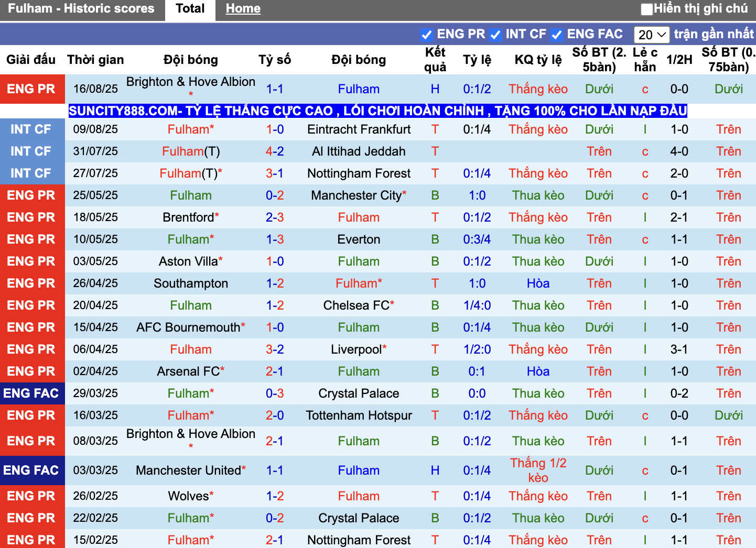Select the Kết quả column header
756x548 pixels.
435,60
